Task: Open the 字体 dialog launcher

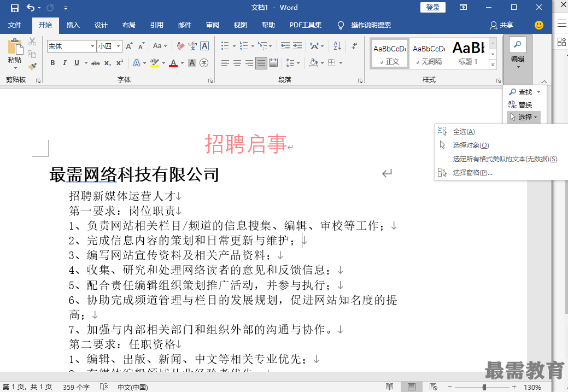Action: (210, 81)
